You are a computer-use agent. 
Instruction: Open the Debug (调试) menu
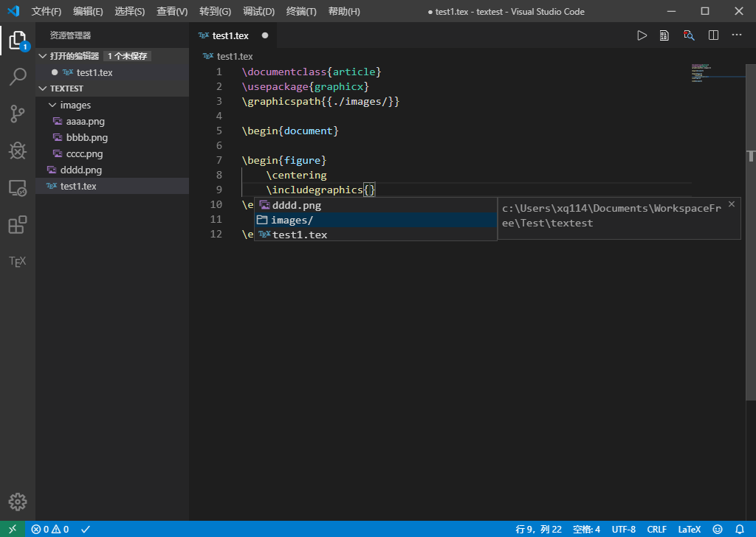pyautogui.click(x=259, y=12)
